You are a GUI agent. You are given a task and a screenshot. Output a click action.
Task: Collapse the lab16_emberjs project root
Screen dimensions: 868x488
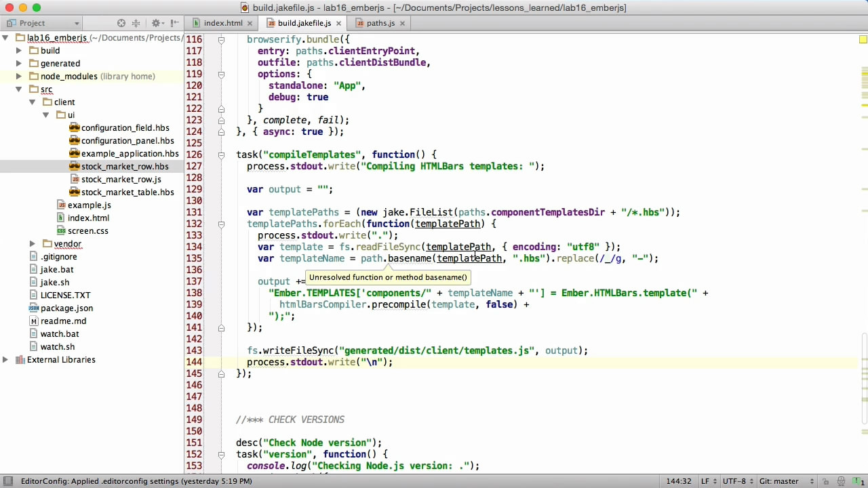pyautogui.click(x=5, y=38)
